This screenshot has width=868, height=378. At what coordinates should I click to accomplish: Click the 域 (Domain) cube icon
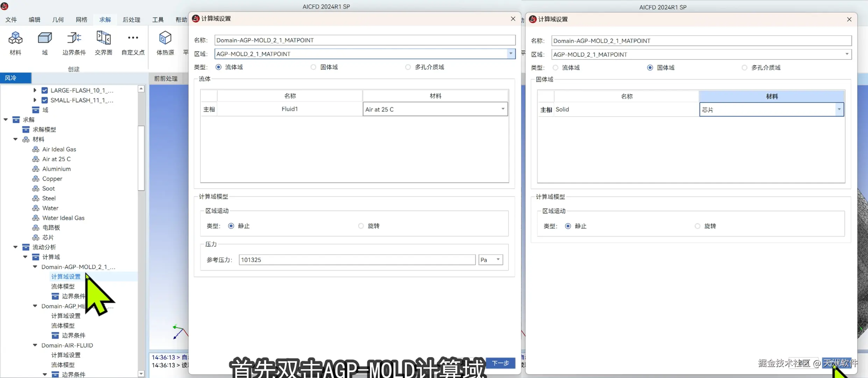45,38
